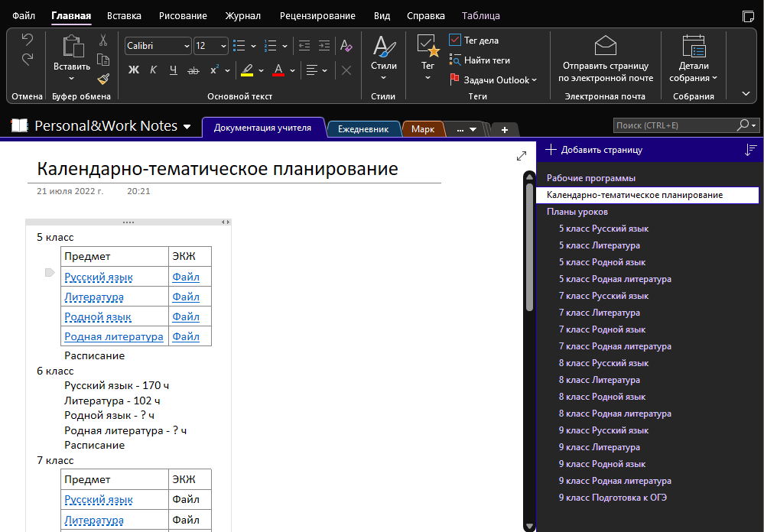Click the Redo arrow icon

[28, 60]
